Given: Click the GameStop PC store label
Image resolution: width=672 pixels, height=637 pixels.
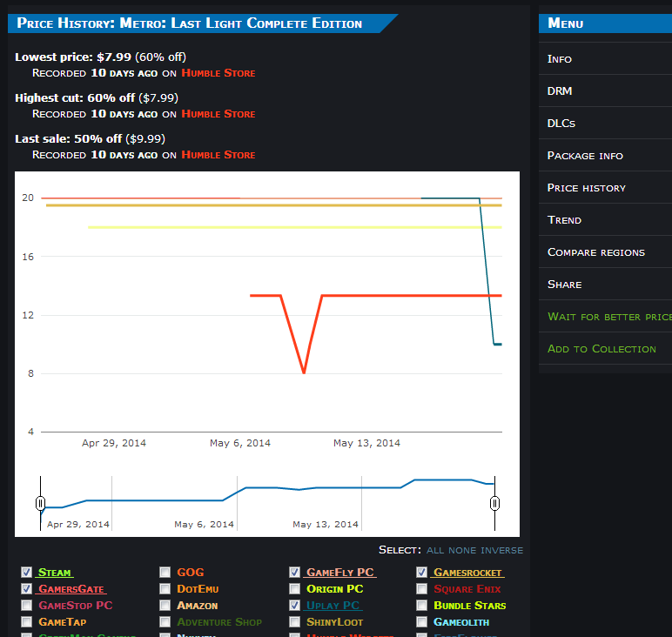Looking at the screenshot, I should (x=76, y=606).
